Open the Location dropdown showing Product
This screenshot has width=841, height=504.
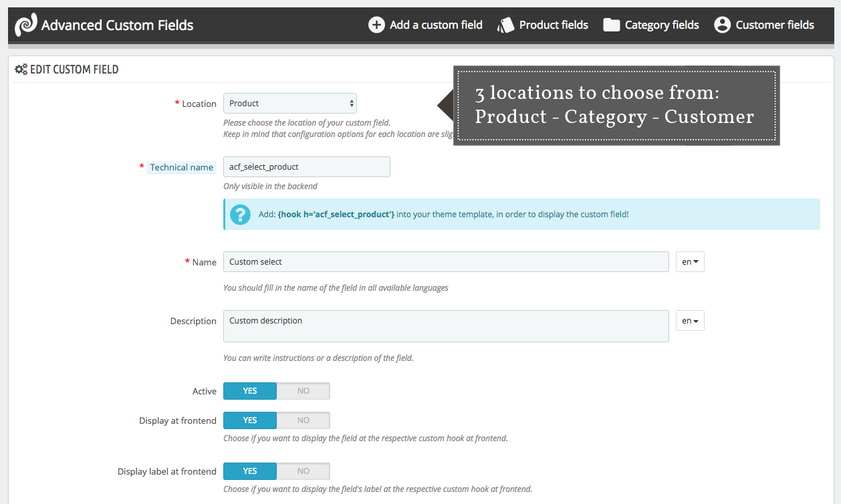pyautogui.click(x=289, y=103)
